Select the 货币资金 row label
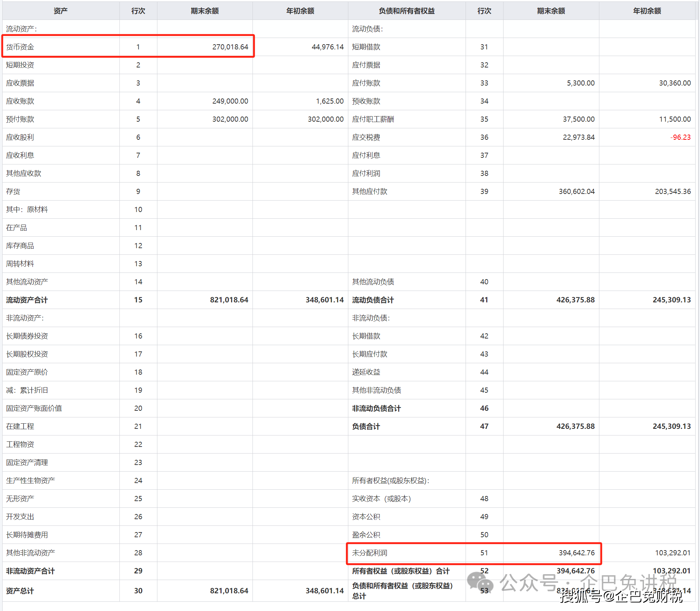This screenshot has width=700, height=611. pos(20,47)
